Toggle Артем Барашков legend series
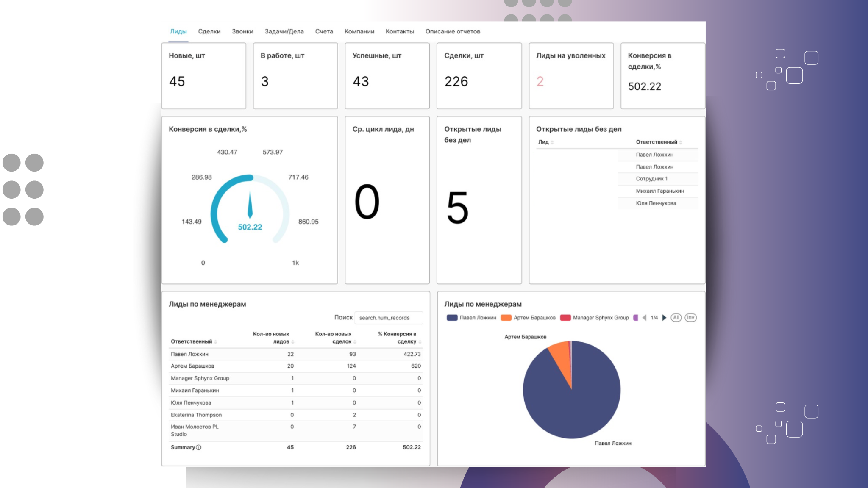868x488 pixels. (x=528, y=318)
